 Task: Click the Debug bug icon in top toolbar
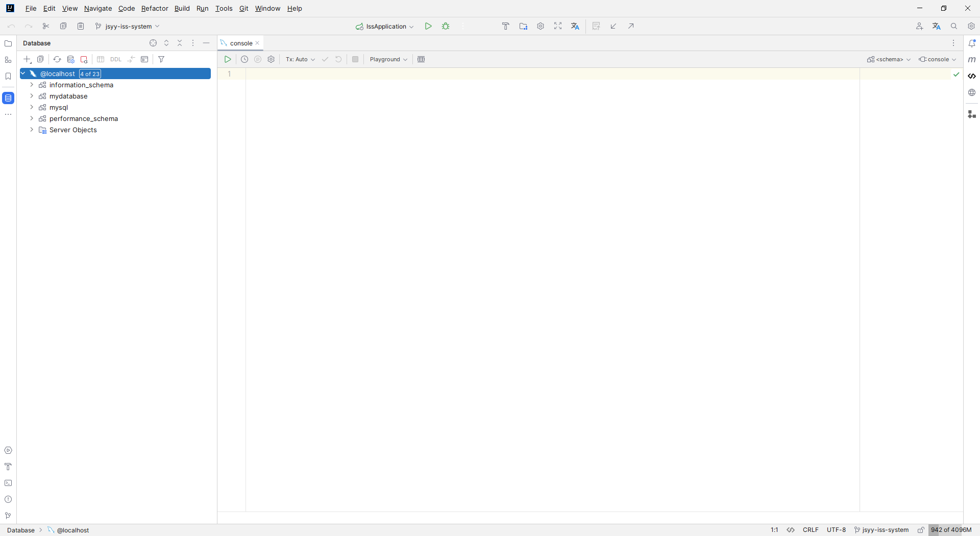tap(446, 26)
